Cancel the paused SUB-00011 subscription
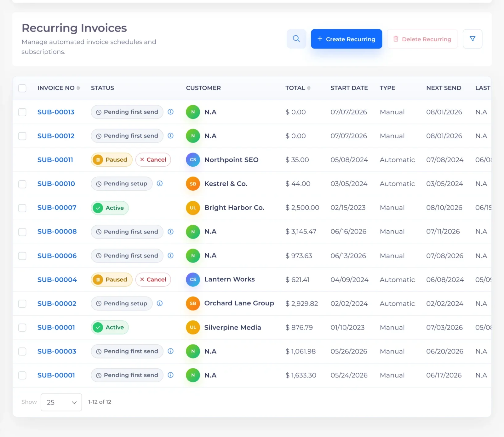 153,160
